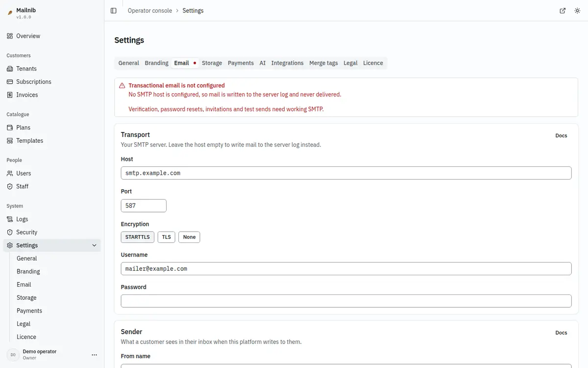Click the Templates layout icon
588x368 pixels.
[x=10, y=141]
